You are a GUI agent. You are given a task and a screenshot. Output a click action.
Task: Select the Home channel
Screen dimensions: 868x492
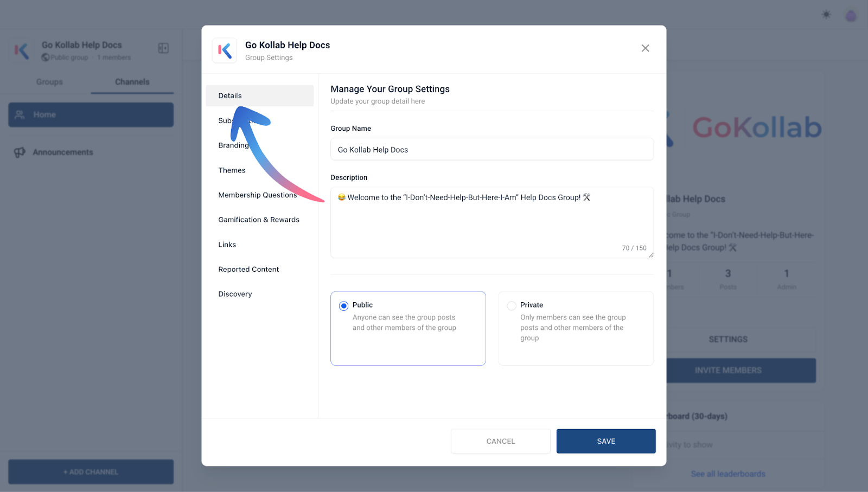pyautogui.click(x=91, y=115)
